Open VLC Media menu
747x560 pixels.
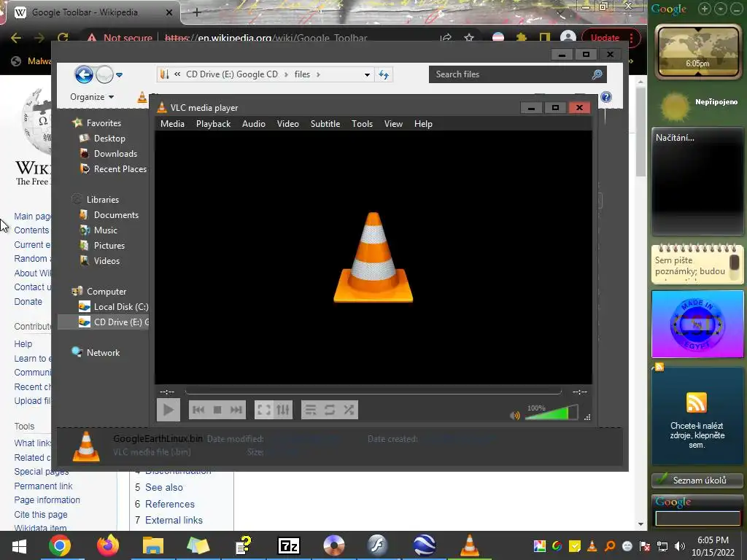point(172,124)
